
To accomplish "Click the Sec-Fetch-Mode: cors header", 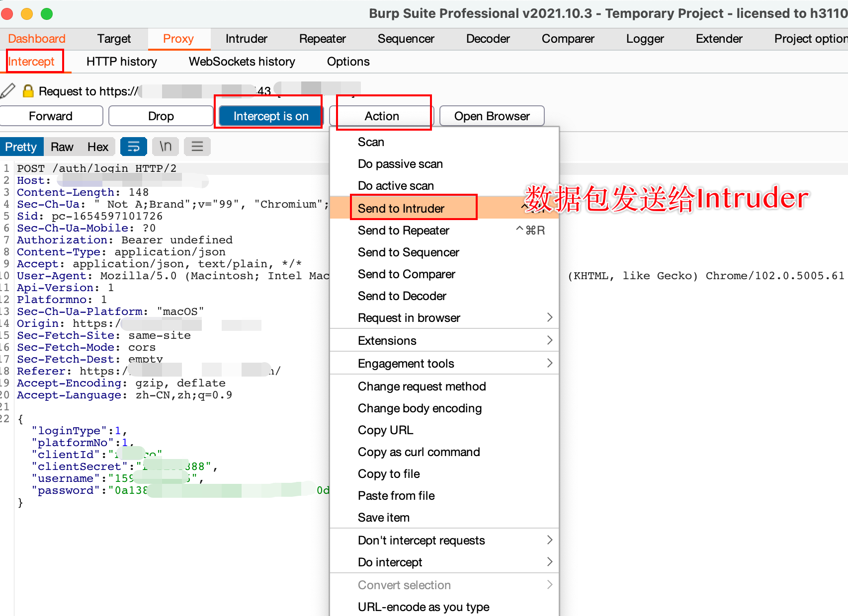I will (x=86, y=347).
